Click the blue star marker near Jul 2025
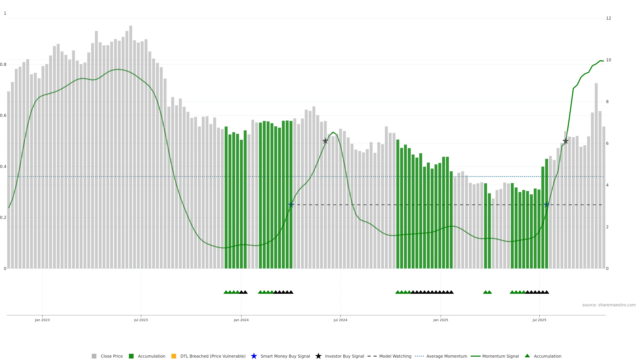 [547, 205]
